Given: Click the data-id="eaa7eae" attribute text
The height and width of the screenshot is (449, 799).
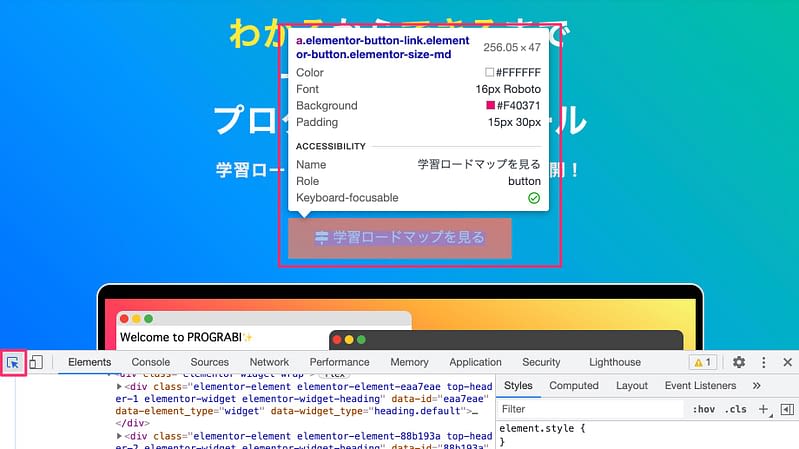Looking at the screenshot, I should click(x=440, y=399).
